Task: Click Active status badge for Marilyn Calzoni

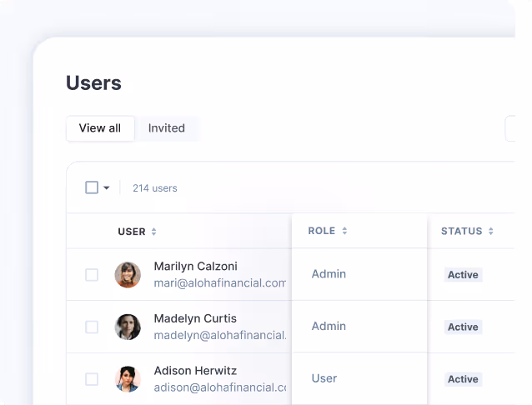Action: pos(463,275)
